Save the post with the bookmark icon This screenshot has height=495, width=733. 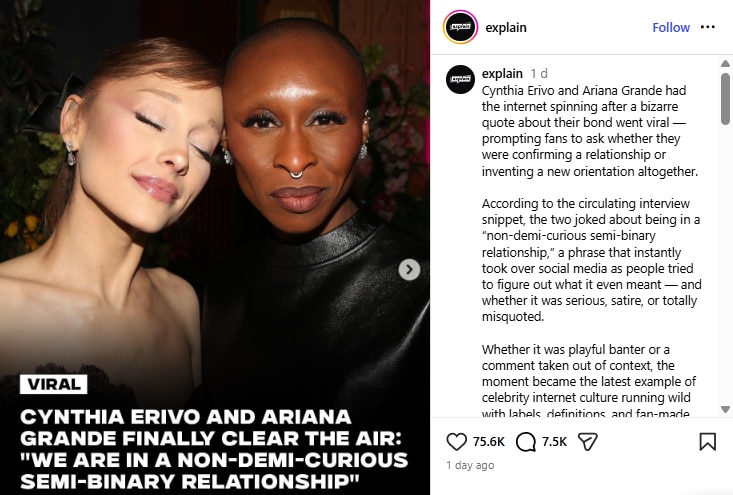pos(707,441)
